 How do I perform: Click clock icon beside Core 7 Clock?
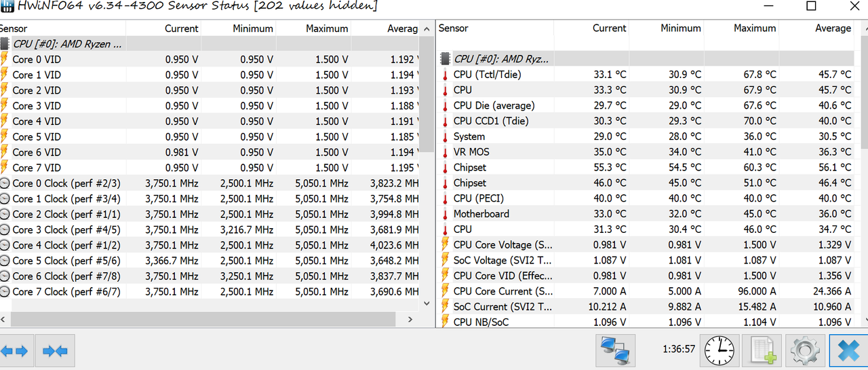coord(5,293)
